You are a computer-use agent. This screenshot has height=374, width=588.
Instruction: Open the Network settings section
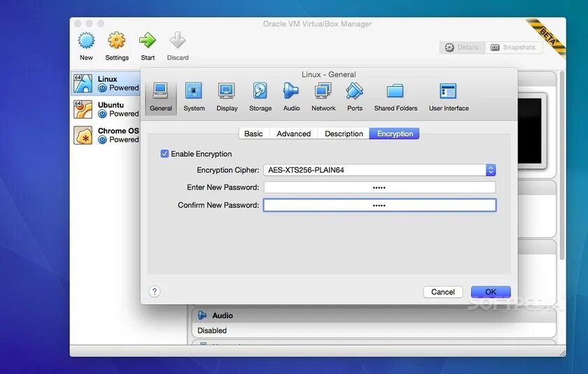pyautogui.click(x=323, y=97)
